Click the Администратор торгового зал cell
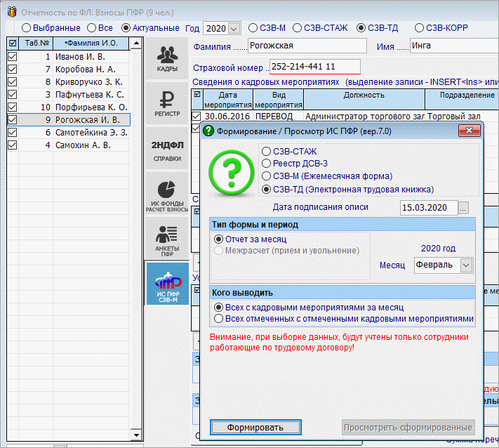 364,117
